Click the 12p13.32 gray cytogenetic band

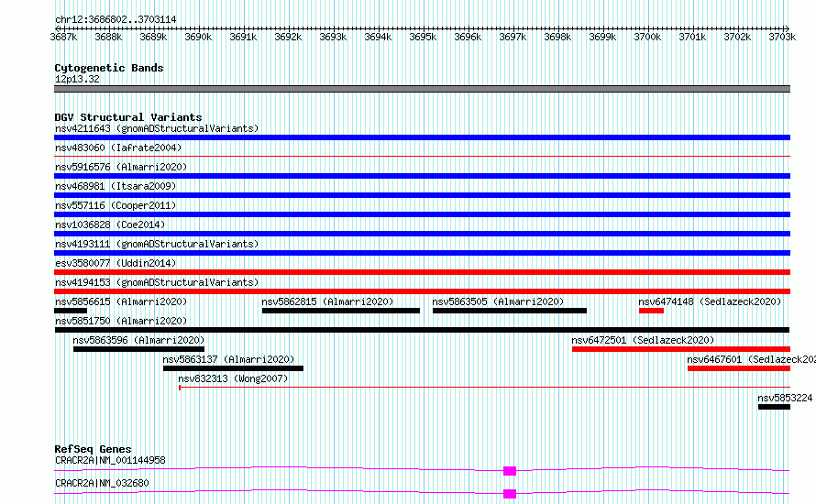pos(422,89)
